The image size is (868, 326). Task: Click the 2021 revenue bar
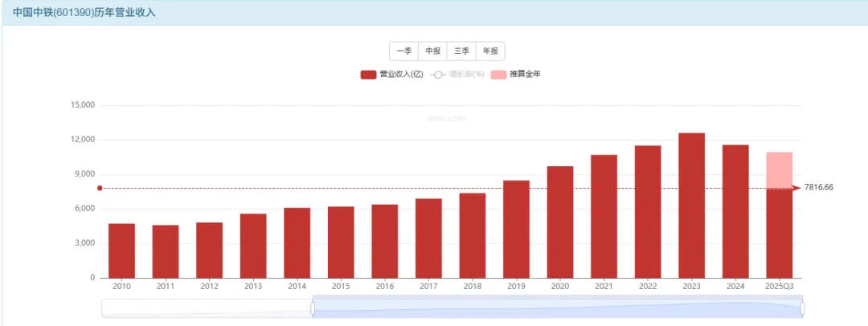tap(604, 217)
